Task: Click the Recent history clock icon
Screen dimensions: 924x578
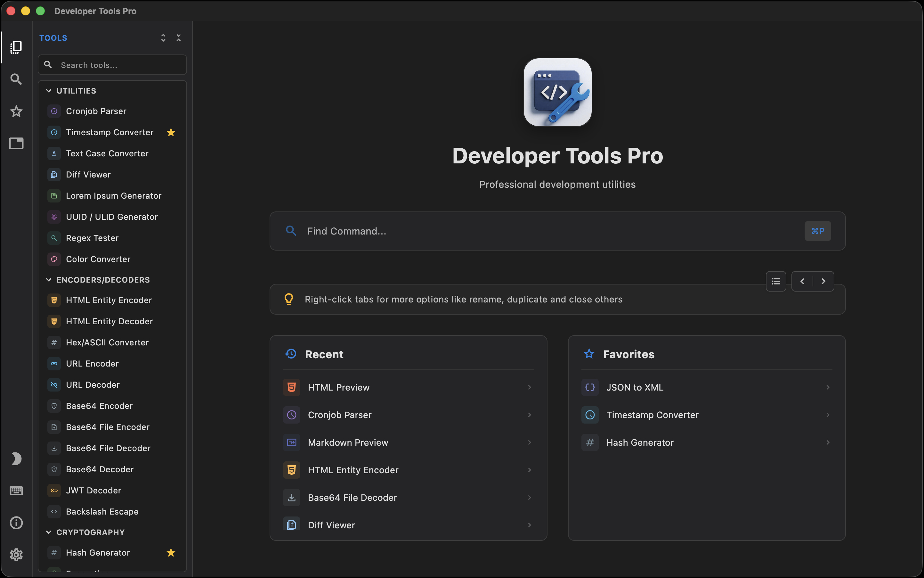Action: [291, 354]
